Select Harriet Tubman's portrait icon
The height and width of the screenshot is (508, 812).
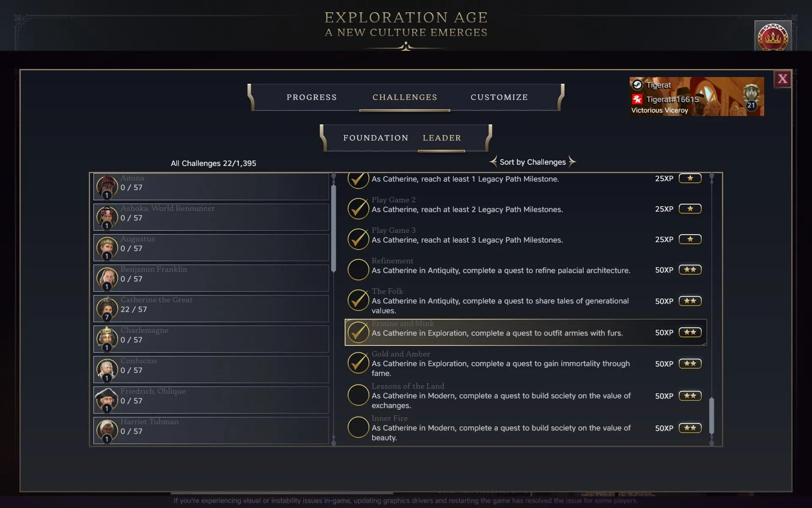(x=107, y=430)
